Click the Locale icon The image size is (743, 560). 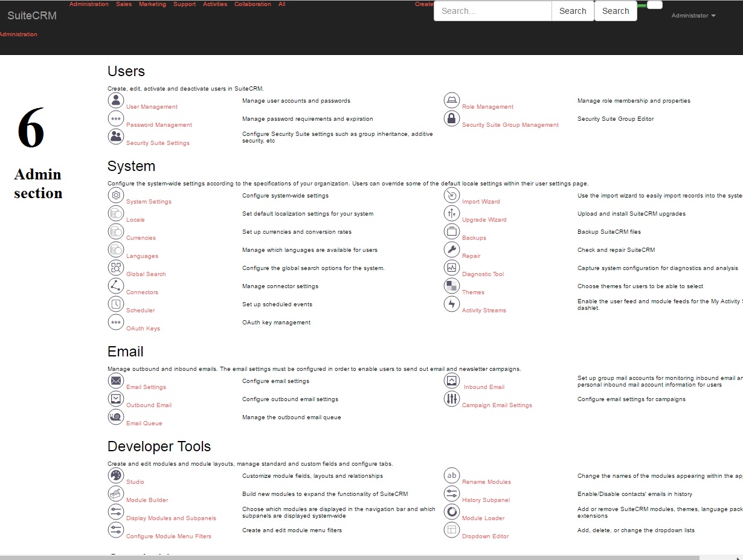116,213
